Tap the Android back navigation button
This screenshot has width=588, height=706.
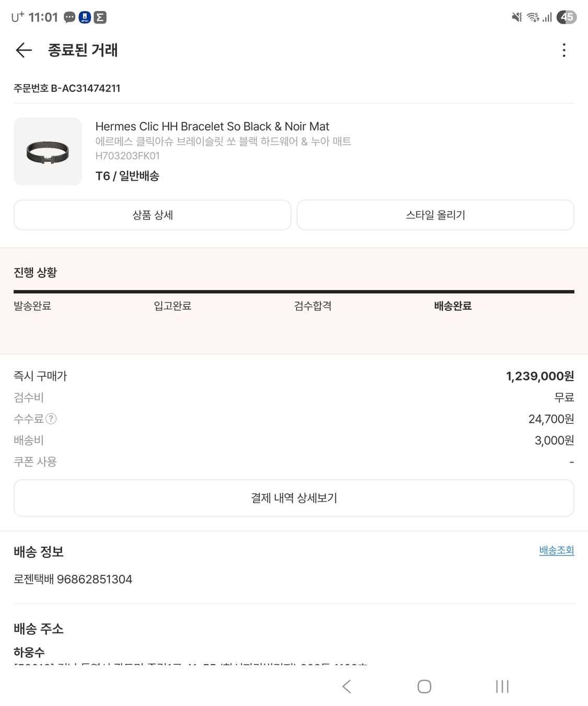click(x=347, y=686)
